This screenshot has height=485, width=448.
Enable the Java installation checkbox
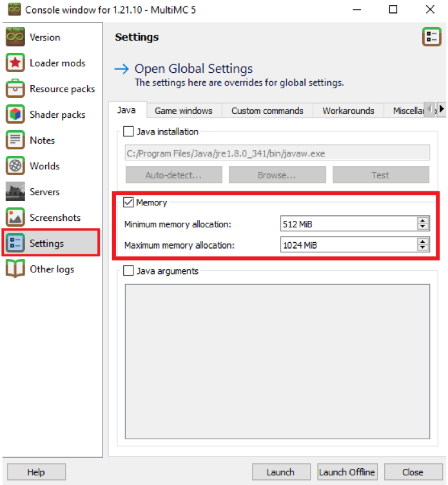pyautogui.click(x=128, y=132)
